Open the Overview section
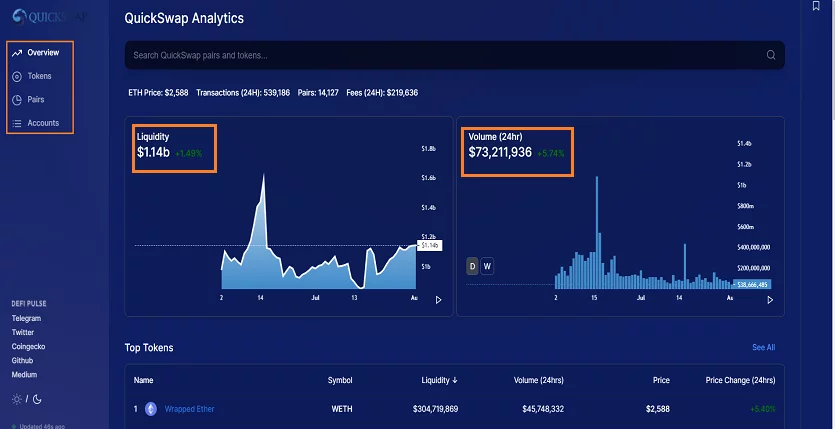Screen dimensions: 835x429 point(43,52)
